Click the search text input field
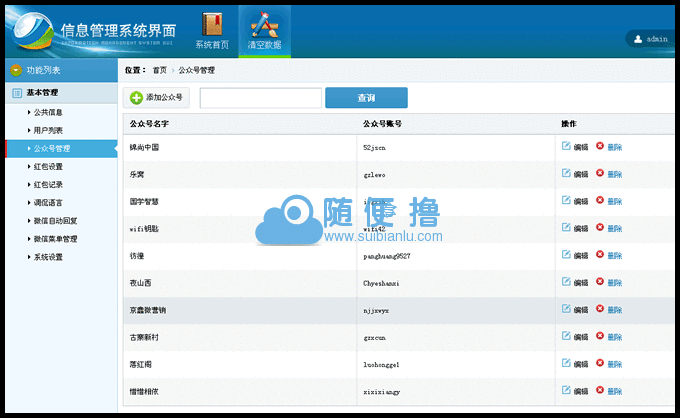Viewport: 680px width, 418px height. point(260,98)
